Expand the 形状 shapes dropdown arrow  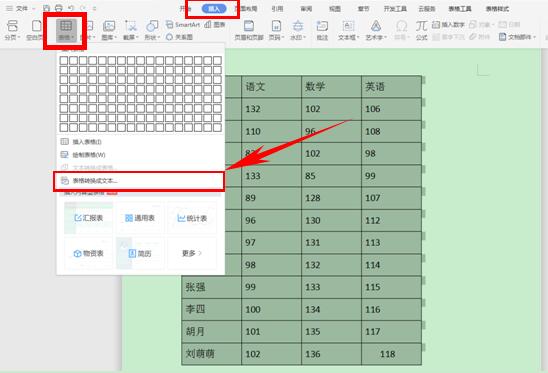point(158,37)
